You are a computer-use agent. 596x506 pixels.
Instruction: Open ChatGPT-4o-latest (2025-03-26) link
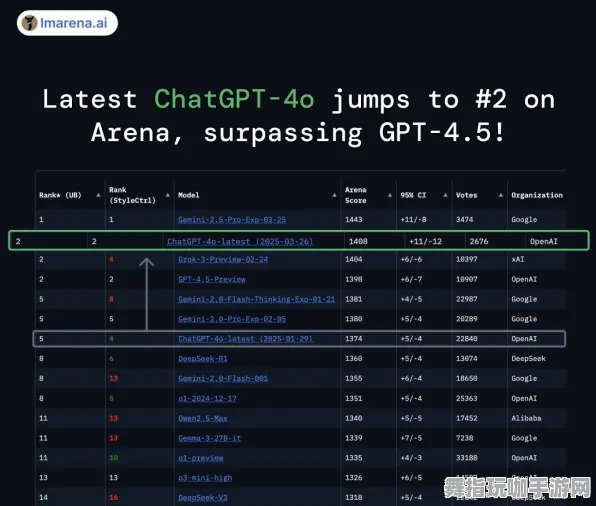240,241
